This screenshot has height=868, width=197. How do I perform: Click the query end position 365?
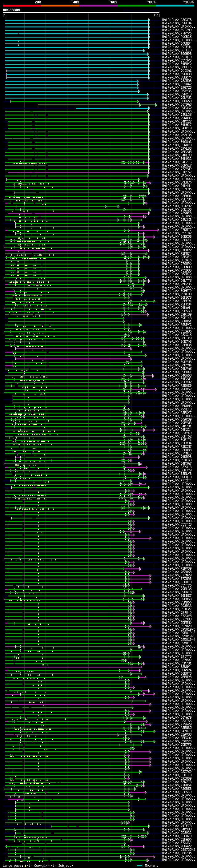[x=155, y=15]
